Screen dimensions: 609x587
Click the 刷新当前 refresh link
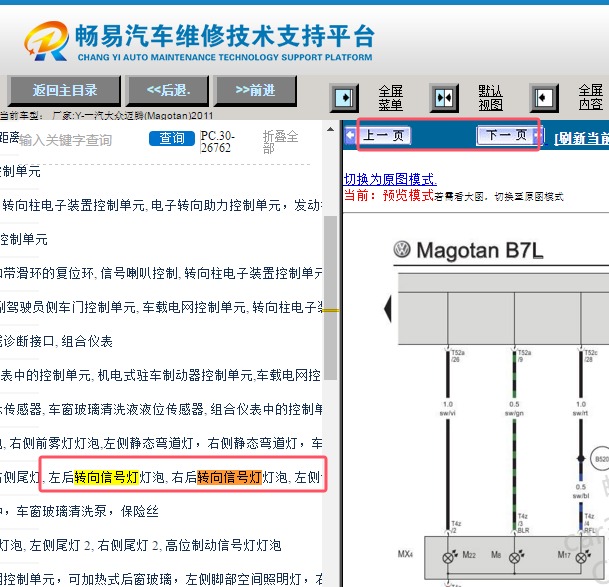581,139
